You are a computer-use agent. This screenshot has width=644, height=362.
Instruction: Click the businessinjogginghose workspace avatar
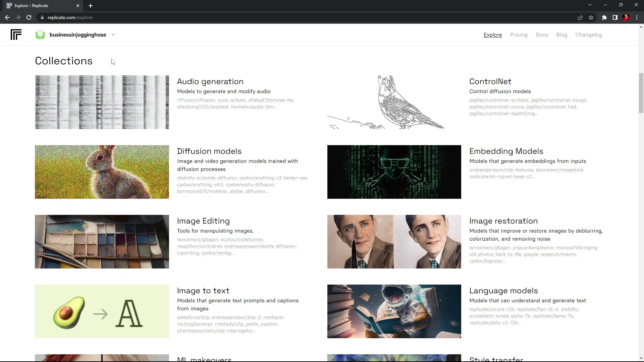coord(40,35)
